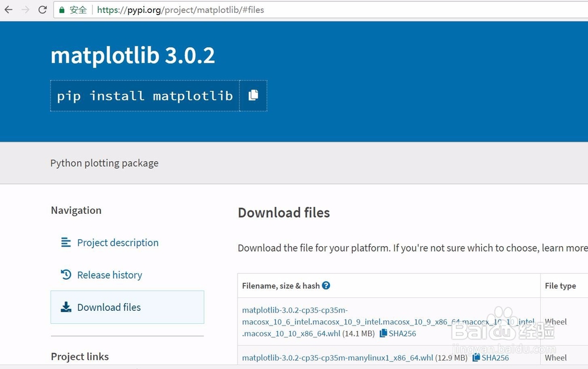Click the Download files download-arrow icon
588x369 pixels.
pyautogui.click(x=66, y=307)
